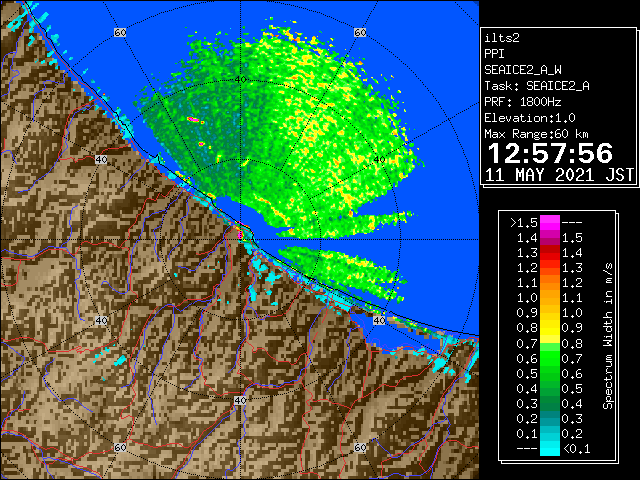Click the SEAICE2_A_W product name
This screenshot has height=480, width=640.
(523, 70)
